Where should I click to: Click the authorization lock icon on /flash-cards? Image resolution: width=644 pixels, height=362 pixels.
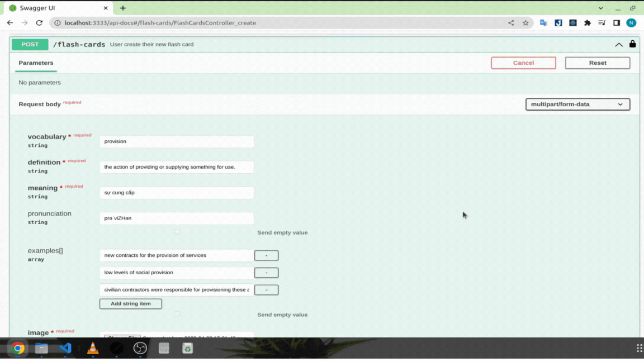point(632,44)
